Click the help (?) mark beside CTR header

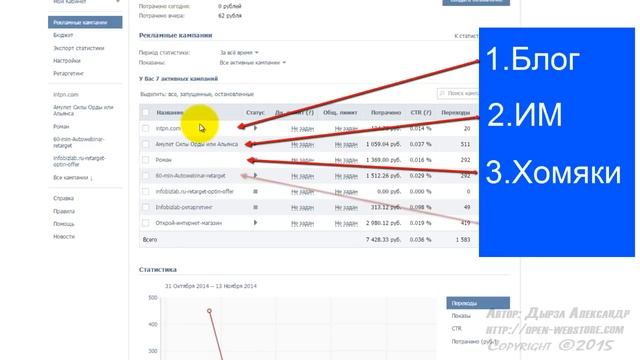[427, 112]
